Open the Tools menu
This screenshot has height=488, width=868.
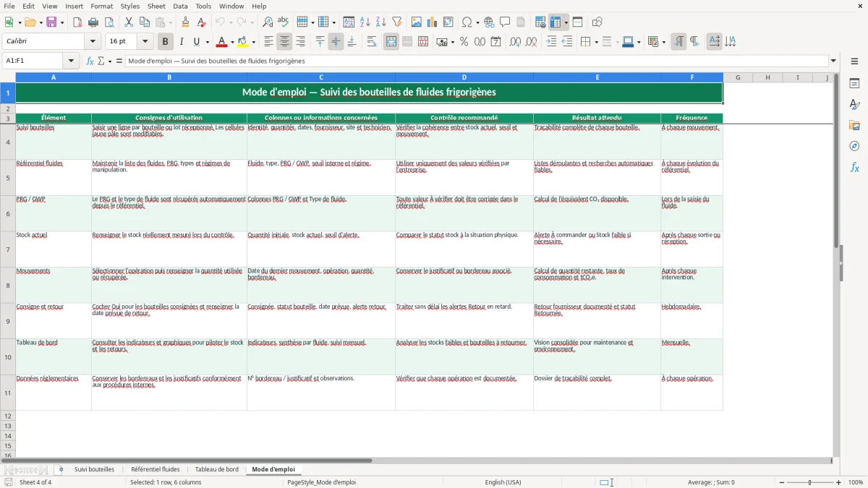tap(203, 6)
